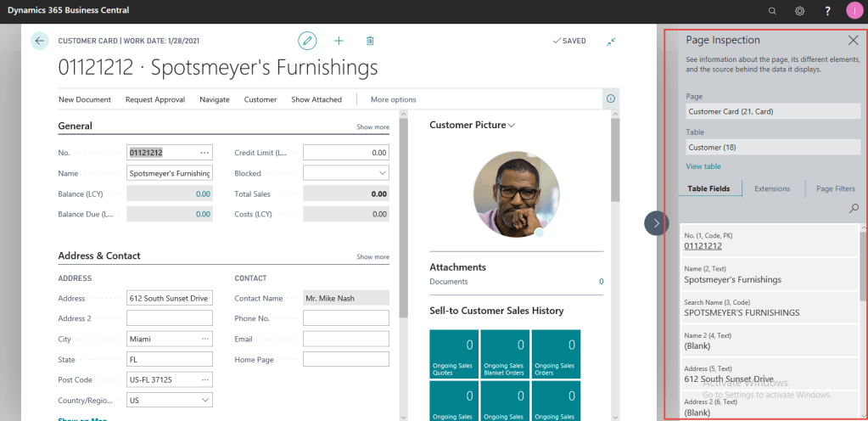This screenshot has height=421, width=868.
Task: Open the New Document menu
Action: click(x=85, y=99)
